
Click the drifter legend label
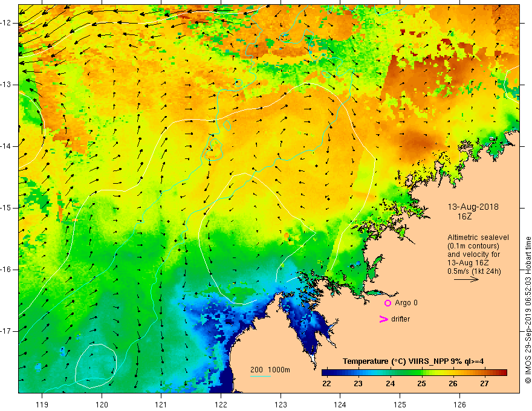click(400, 319)
